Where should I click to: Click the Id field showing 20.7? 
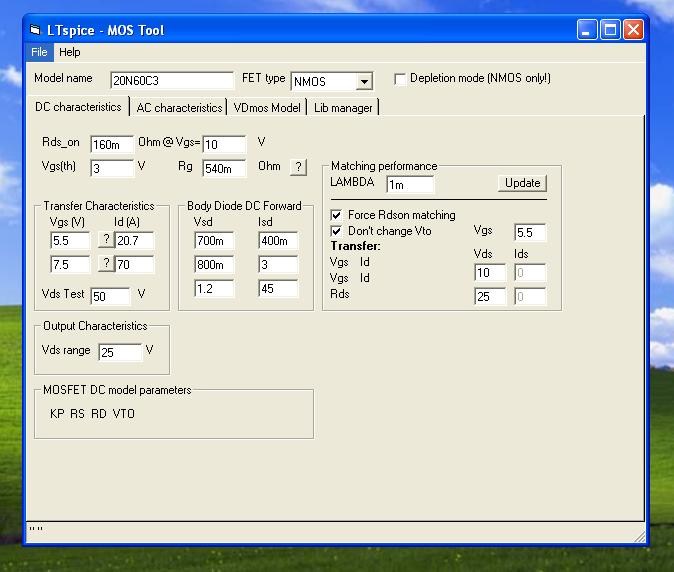click(134, 240)
